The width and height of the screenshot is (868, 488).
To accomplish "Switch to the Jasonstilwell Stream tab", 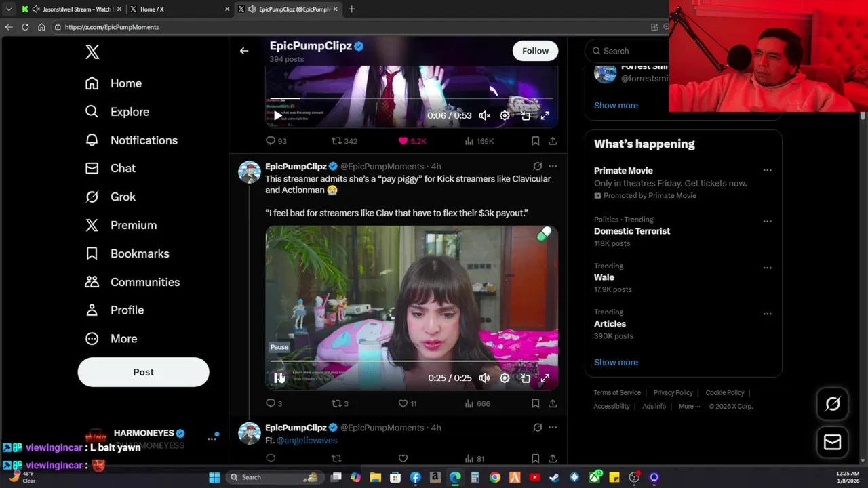I will tap(71, 9).
